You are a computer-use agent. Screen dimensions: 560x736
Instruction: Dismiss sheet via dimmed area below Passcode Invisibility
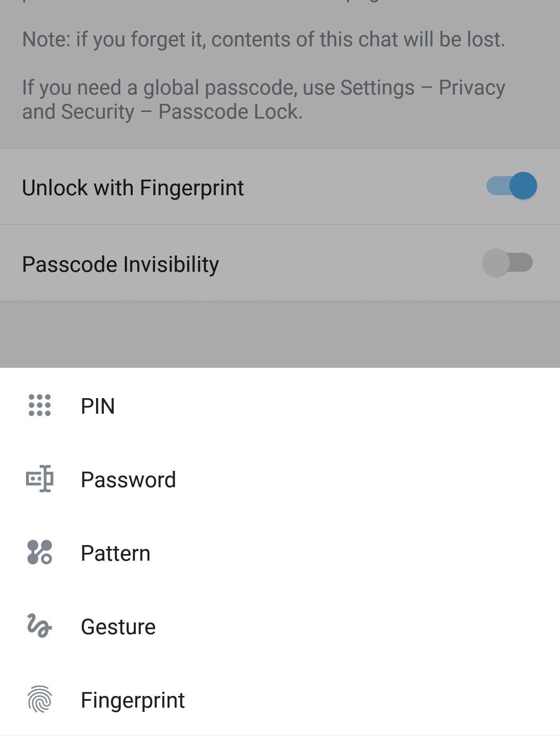click(280, 334)
